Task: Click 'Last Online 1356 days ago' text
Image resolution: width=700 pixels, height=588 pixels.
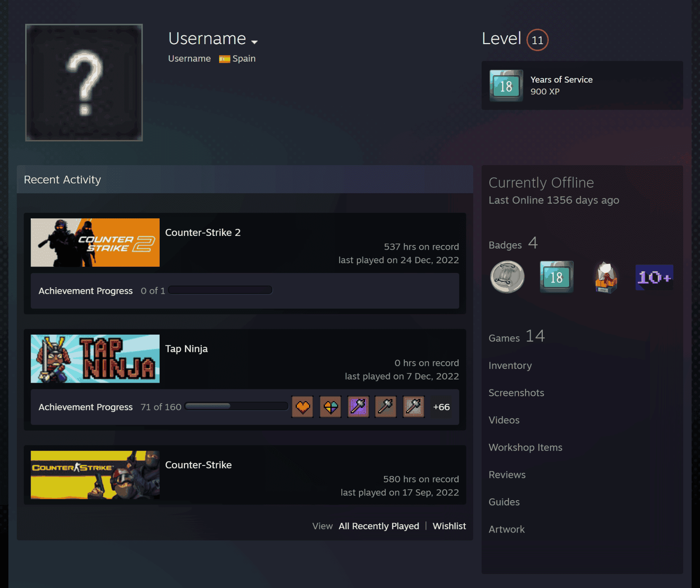Action: tap(554, 200)
